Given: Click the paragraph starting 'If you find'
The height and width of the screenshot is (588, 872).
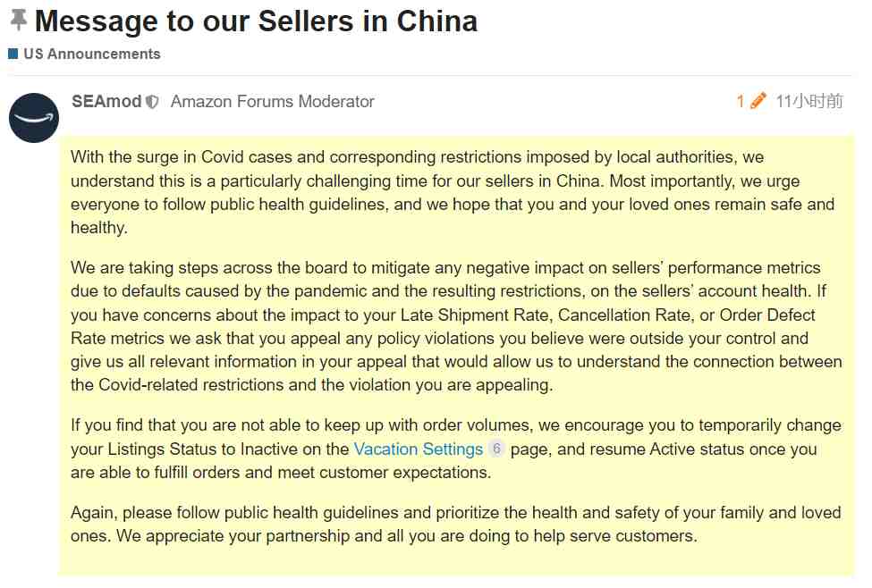Looking at the screenshot, I should point(456,449).
